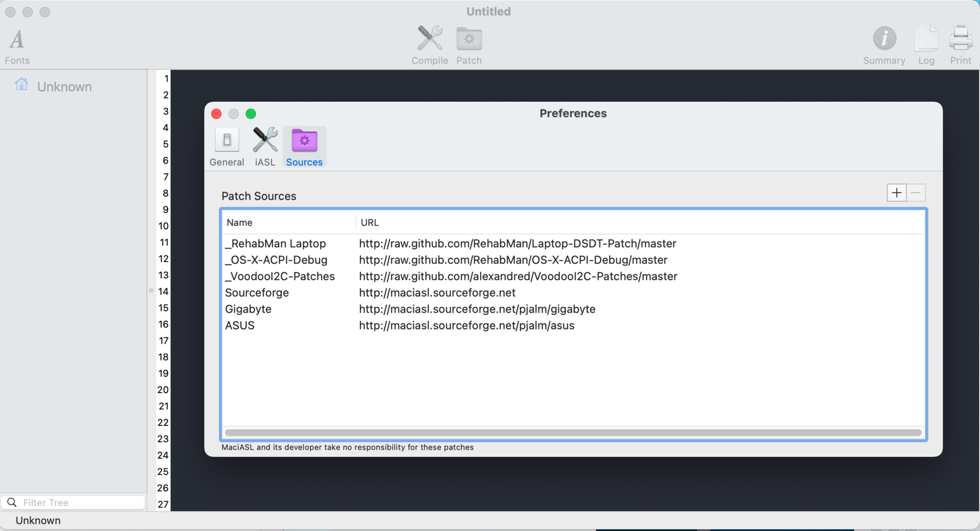Switch to General preferences tab
980x531 pixels.
(x=227, y=147)
